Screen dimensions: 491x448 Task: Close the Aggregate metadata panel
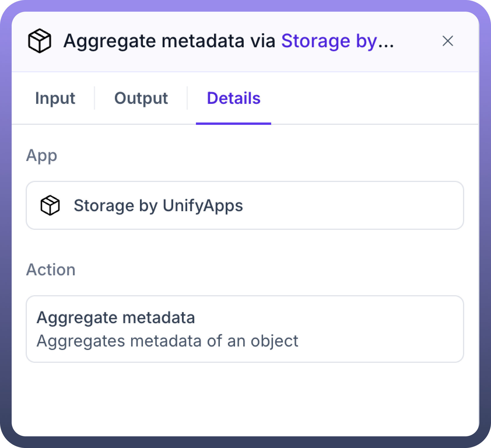click(448, 41)
